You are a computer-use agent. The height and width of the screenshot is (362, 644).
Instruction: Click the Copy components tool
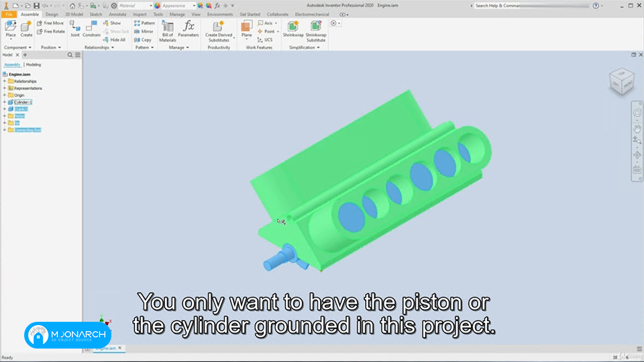[142, 40]
